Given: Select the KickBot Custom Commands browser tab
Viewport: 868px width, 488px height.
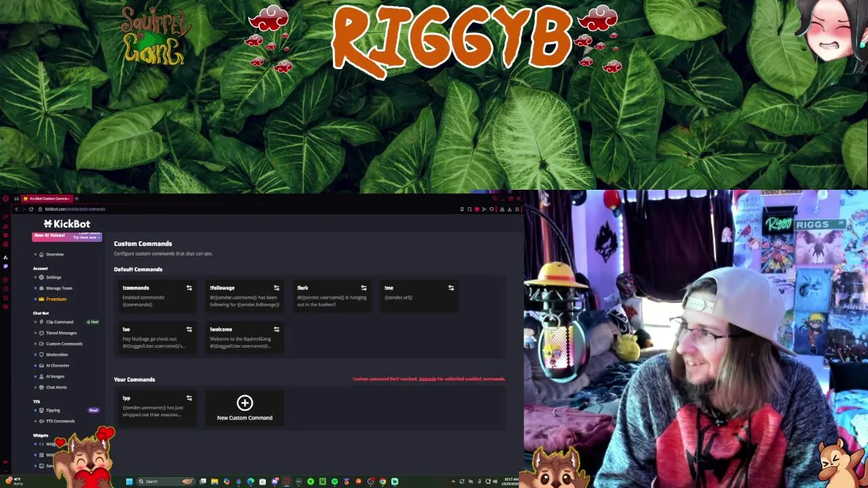Looking at the screenshot, I should click(46, 199).
